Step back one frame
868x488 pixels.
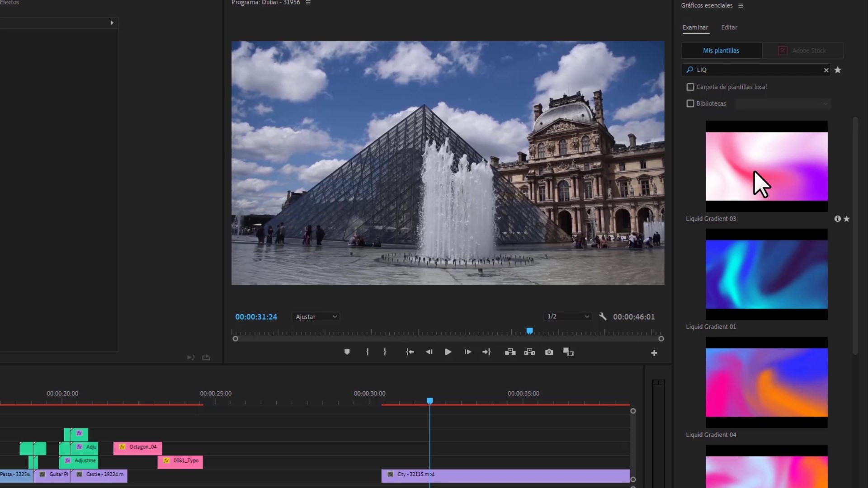click(x=429, y=352)
